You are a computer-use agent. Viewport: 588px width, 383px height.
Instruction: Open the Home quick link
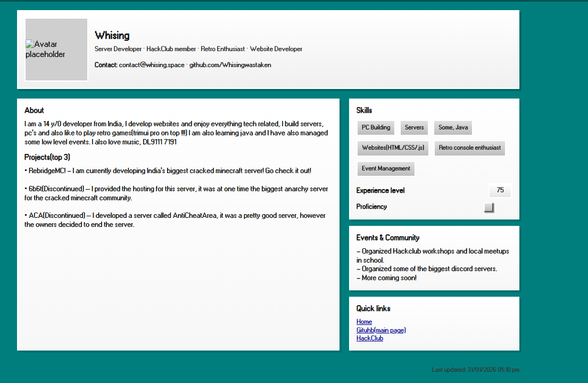(364, 322)
